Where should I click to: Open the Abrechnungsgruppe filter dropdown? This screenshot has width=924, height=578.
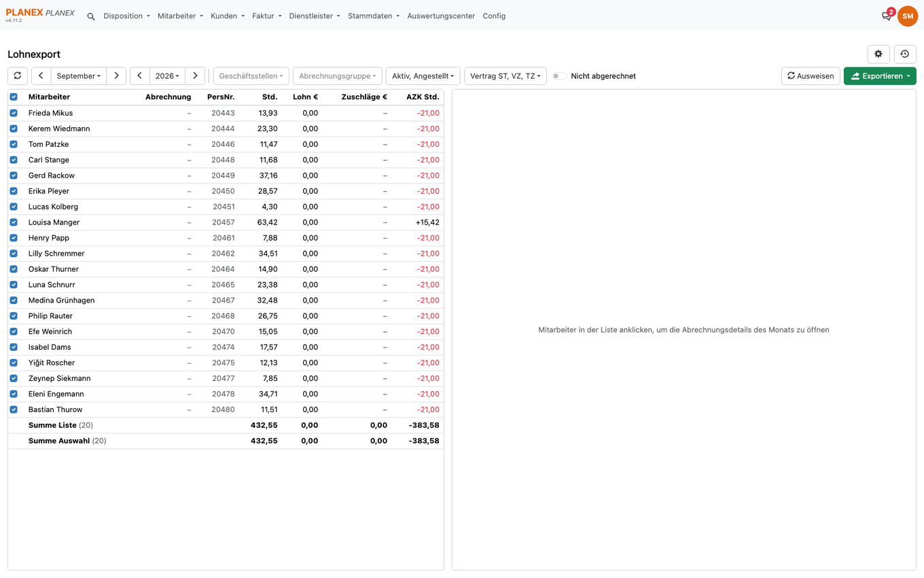pyautogui.click(x=338, y=76)
